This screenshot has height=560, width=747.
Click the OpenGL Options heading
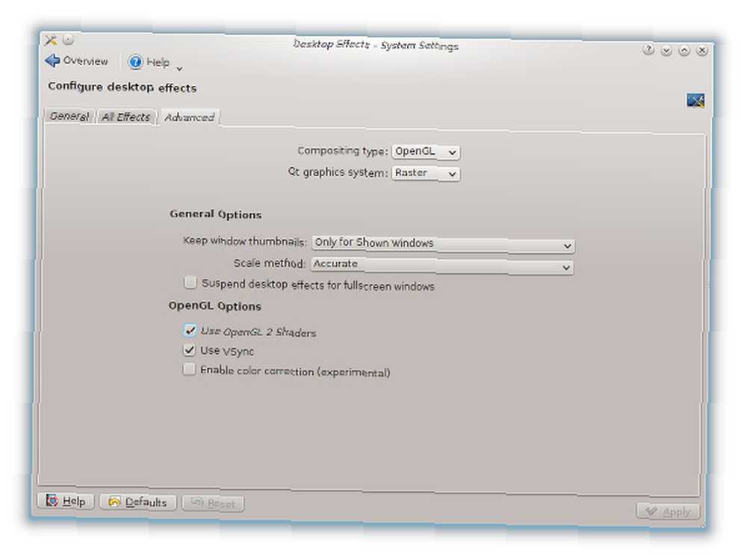pos(215,305)
